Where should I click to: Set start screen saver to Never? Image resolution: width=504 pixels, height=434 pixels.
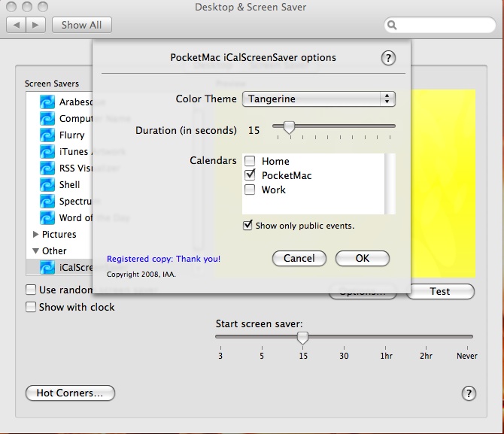coord(467,356)
